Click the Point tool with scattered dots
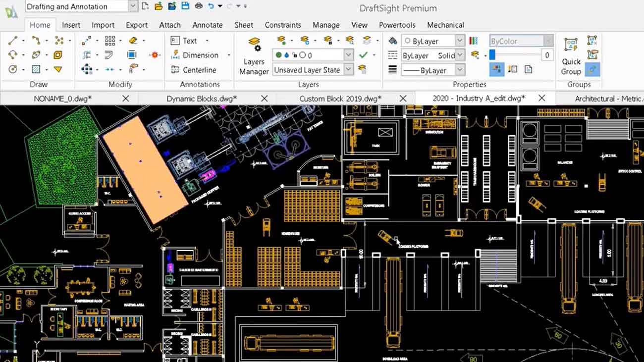644x362 pixels. coord(59,41)
